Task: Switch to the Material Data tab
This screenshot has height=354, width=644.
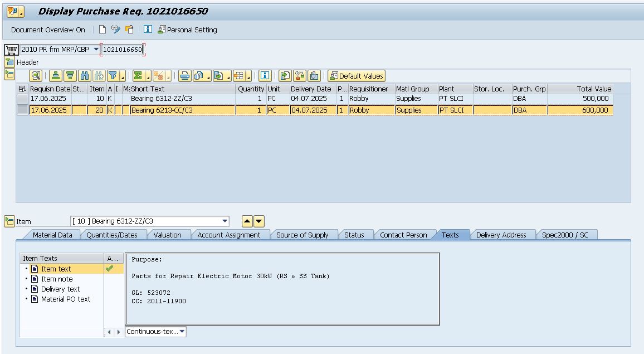Action: pos(52,235)
